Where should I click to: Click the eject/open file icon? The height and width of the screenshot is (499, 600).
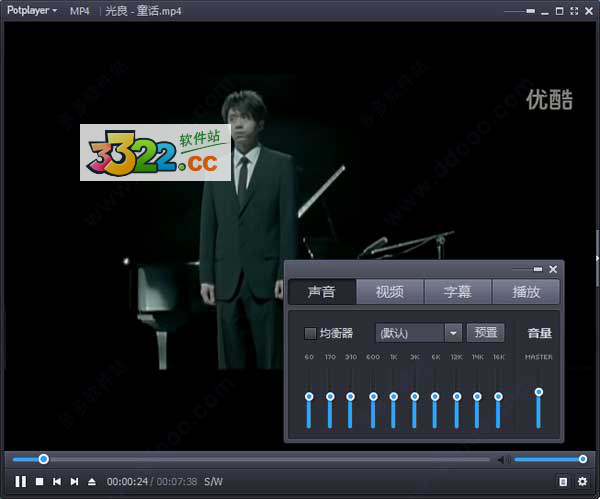(92, 481)
